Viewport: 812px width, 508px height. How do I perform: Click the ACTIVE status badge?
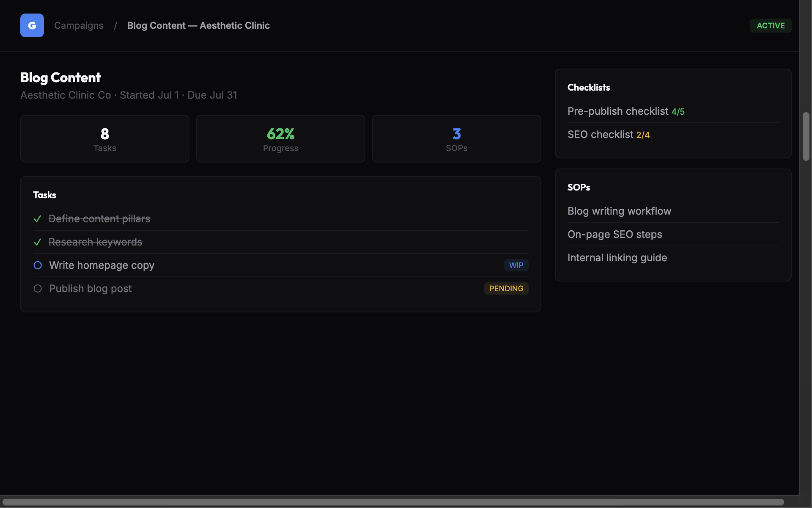[x=771, y=25]
